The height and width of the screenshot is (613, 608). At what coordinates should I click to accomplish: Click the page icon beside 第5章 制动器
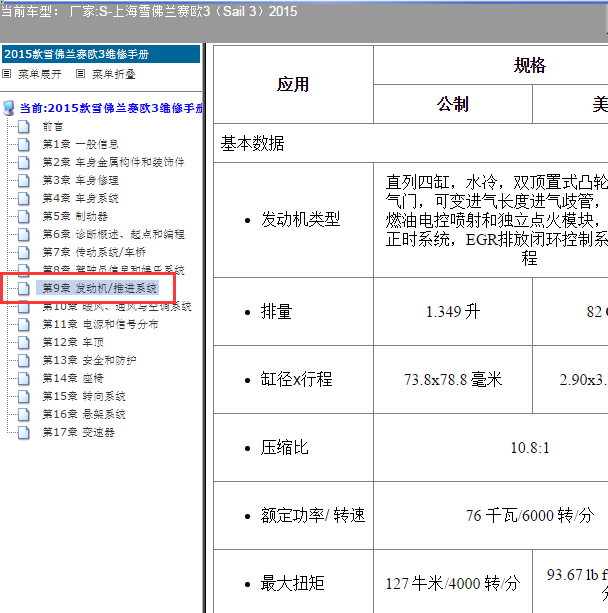(23, 216)
